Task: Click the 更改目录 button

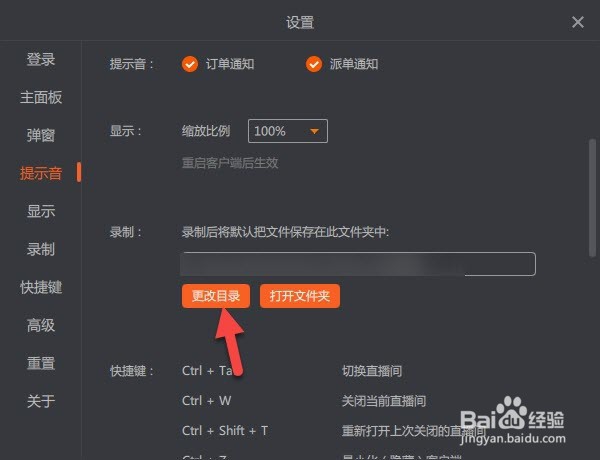Action: pos(216,296)
